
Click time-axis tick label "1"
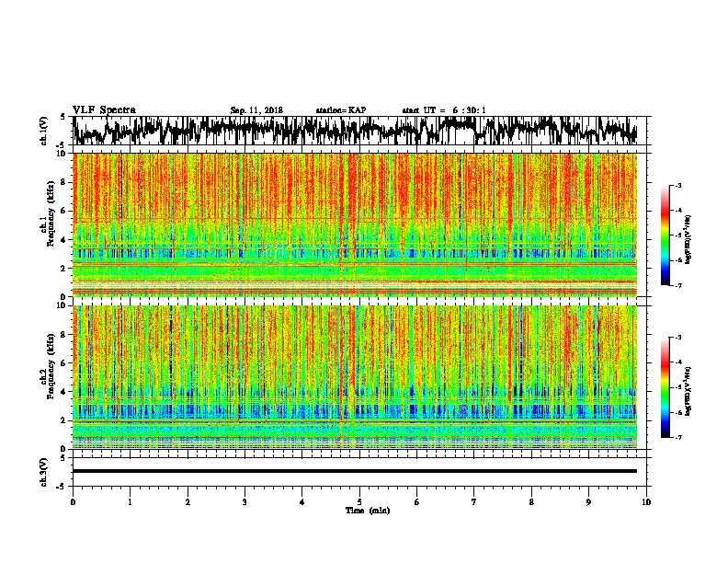pyautogui.click(x=131, y=502)
